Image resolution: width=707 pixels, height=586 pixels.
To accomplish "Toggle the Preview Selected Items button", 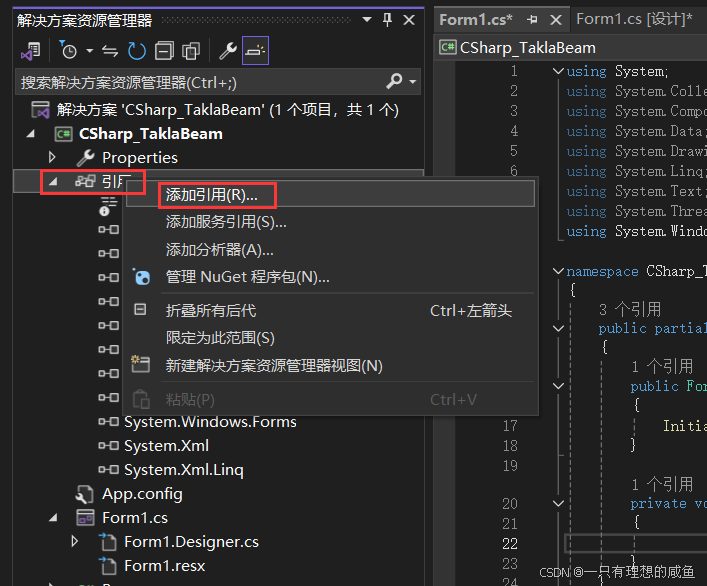I will tap(255, 50).
